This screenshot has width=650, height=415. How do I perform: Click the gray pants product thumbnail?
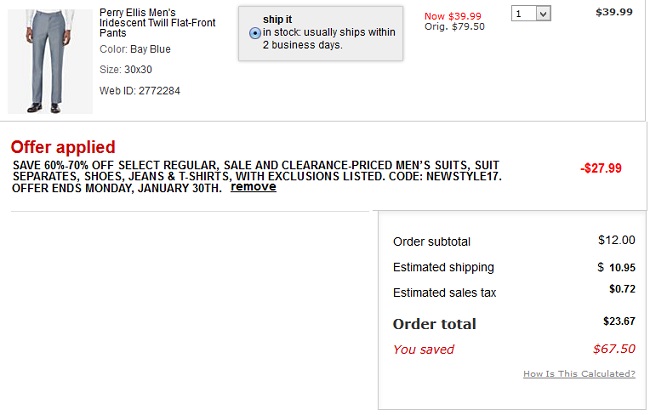coord(50,61)
